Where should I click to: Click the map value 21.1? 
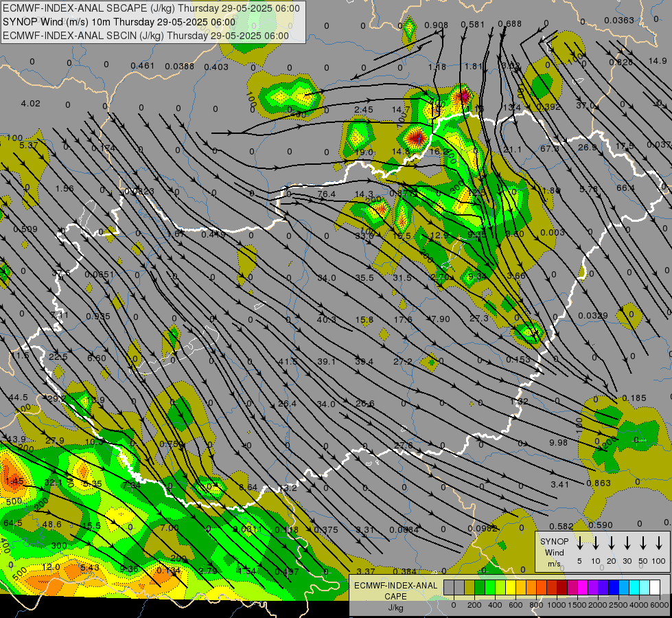click(512, 149)
